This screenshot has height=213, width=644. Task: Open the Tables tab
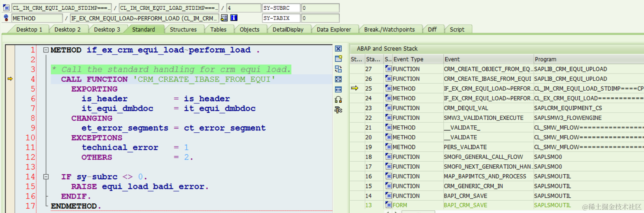point(218,29)
